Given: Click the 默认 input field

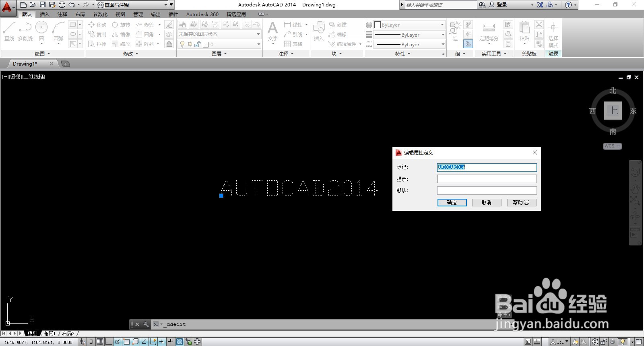Looking at the screenshot, I should click(487, 190).
